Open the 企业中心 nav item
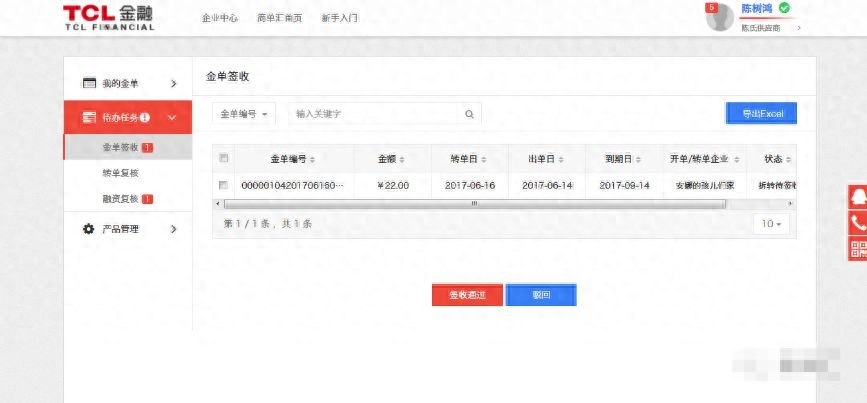Viewport: 867px width, 403px height. point(220,18)
